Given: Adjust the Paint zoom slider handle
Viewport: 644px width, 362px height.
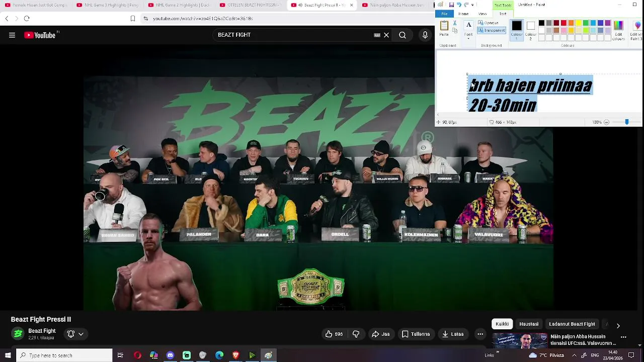Looking at the screenshot, I should (x=627, y=122).
